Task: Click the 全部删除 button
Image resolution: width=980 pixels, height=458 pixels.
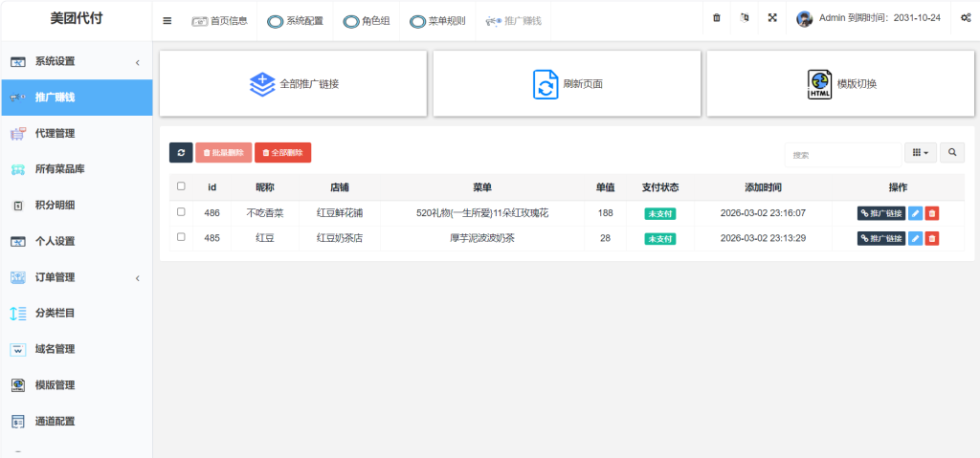Action: point(282,152)
